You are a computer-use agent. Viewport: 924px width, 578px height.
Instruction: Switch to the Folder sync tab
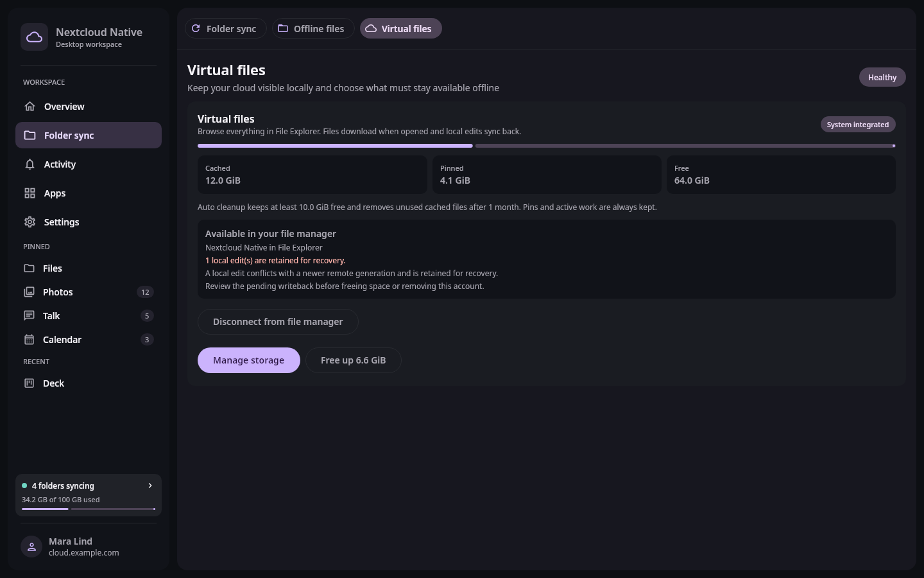226,28
